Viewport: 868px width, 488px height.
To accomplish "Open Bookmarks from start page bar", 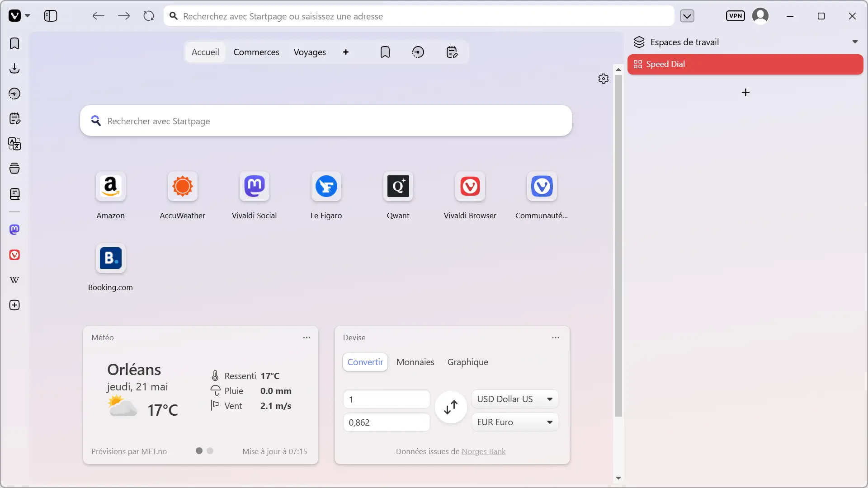I will click(385, 52).
